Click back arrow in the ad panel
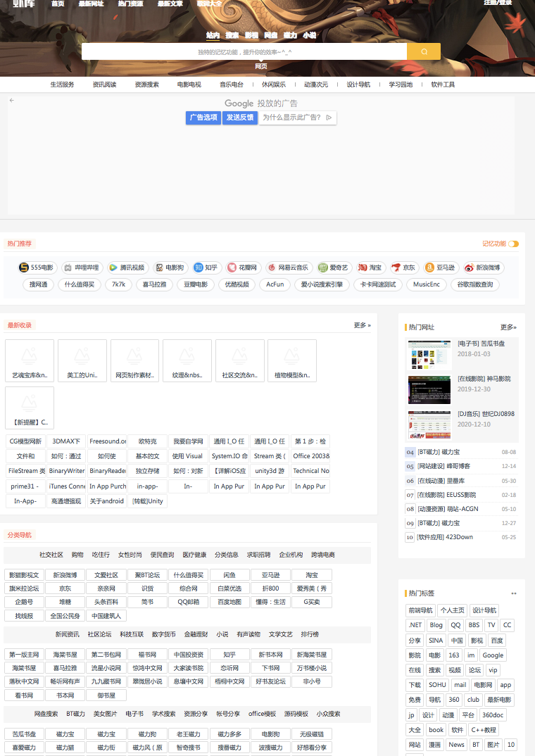 (x=11, y=100)
